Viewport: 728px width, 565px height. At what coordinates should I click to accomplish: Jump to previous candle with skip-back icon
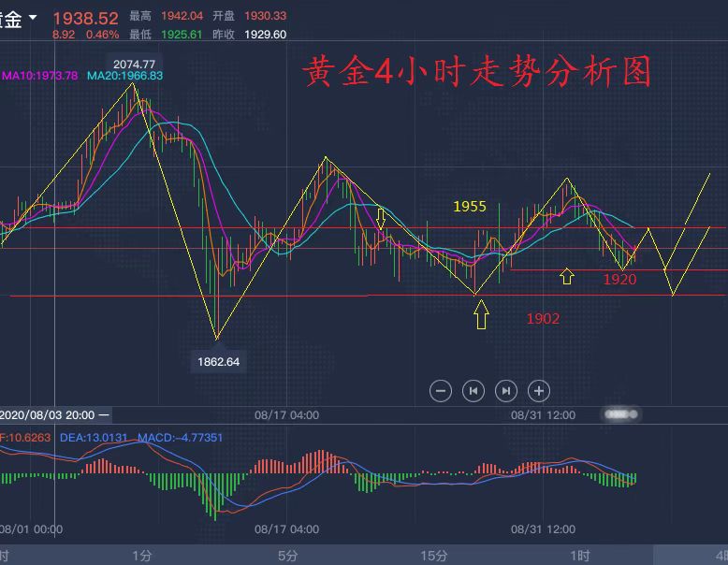[473, 391]
